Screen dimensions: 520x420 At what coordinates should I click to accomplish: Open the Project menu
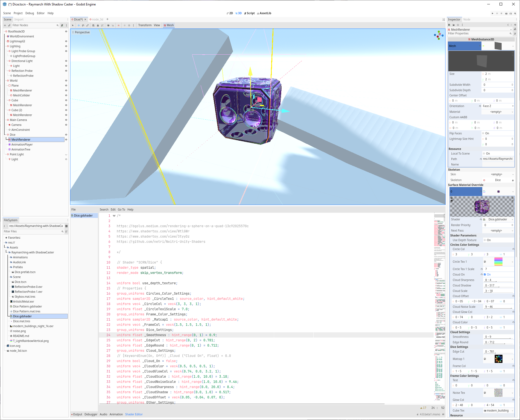(18, 13)
